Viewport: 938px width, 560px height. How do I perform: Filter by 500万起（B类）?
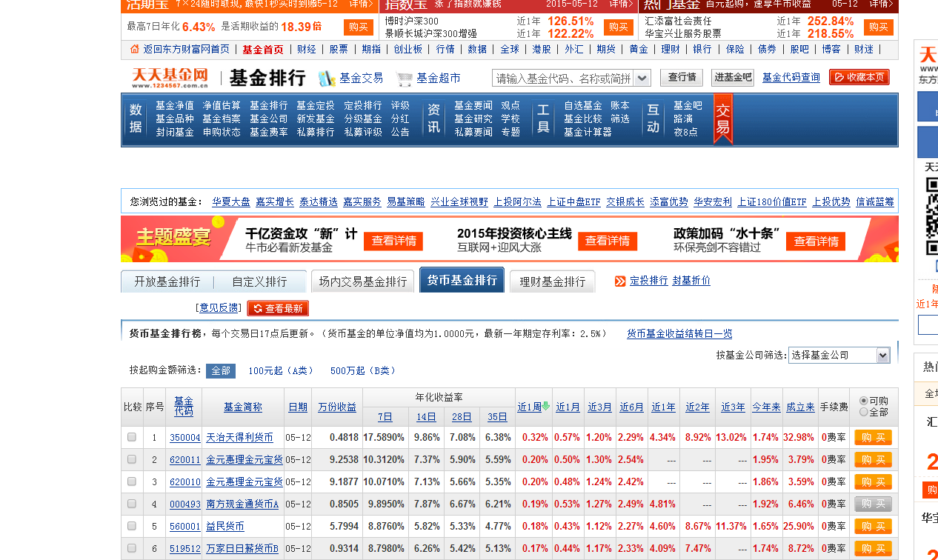[x=363, y=370]
